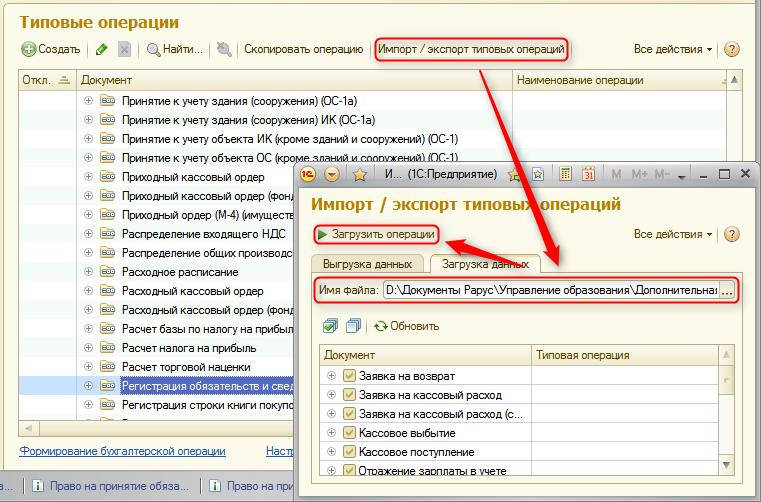Click Загрузить операции button

click(376, 234)
